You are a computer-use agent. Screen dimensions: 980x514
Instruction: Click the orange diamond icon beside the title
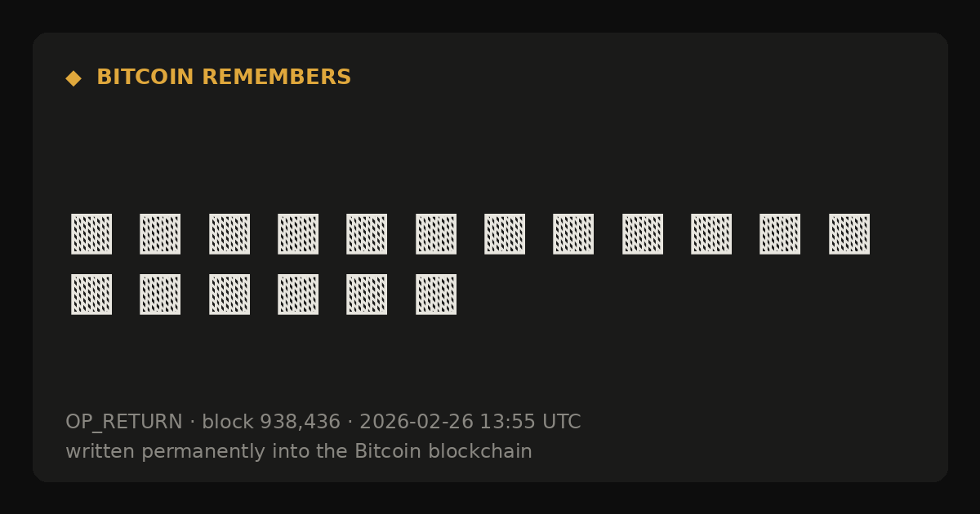click(x=73, y=78)
